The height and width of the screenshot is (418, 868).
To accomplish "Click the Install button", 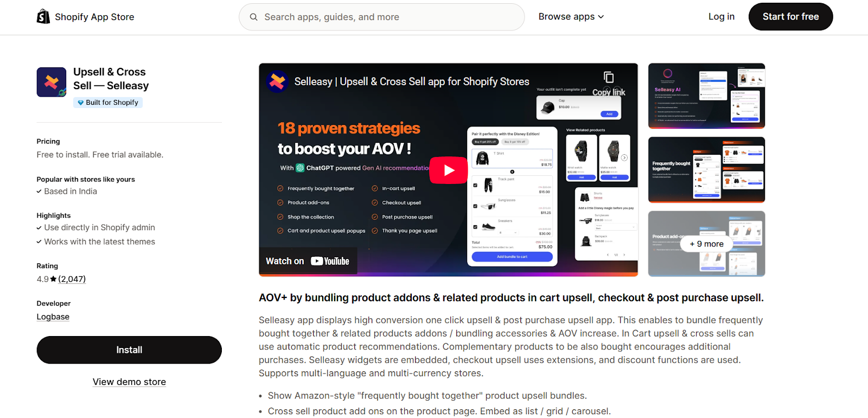I will tap(129, 350).
